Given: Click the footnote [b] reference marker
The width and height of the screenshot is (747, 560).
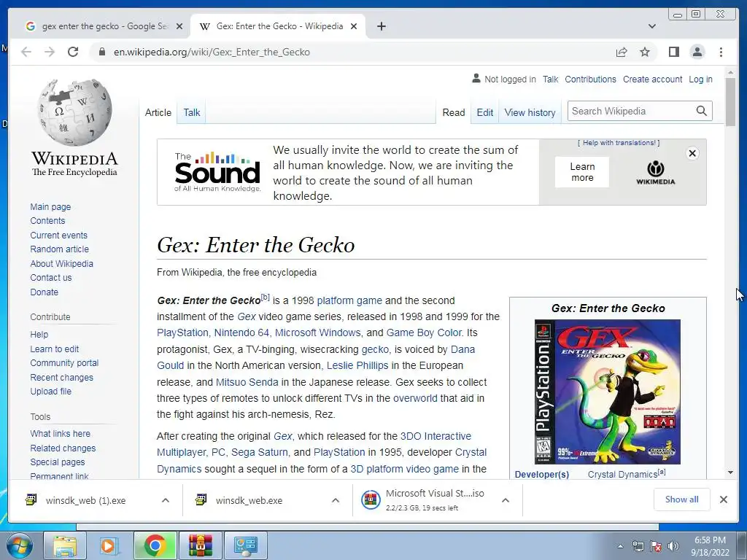Looking at the screenshot, I should 266,297.
